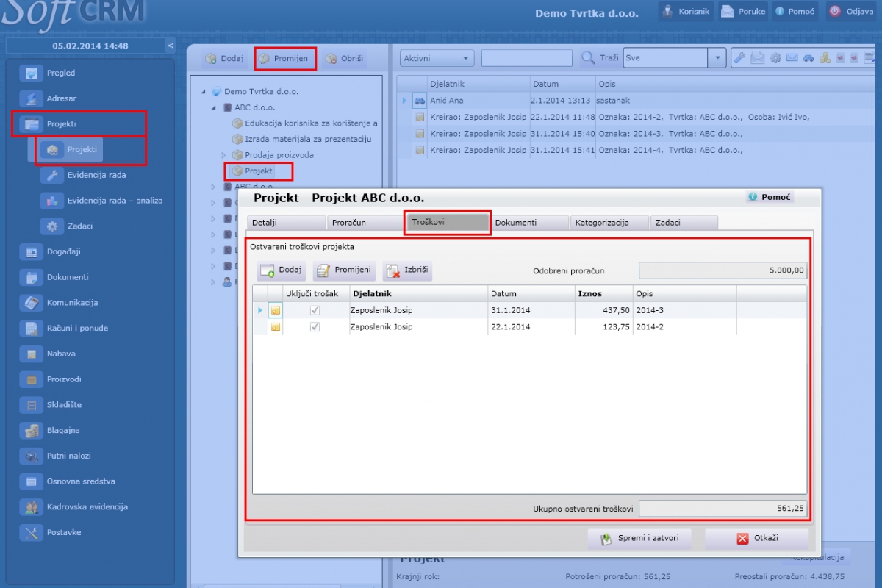Viewport: 882px width, 588px height.
Task: Click Izbriši to delete a cost
Action: pos(407,270)
